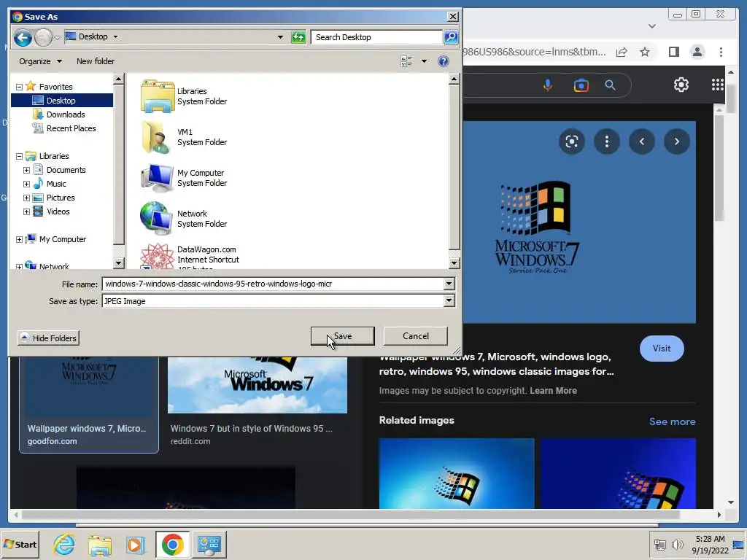Image resolution: width=747 pixels, height=560 pixels.
Task: Open the address bar previous locations dropdown
Action: 280,37
